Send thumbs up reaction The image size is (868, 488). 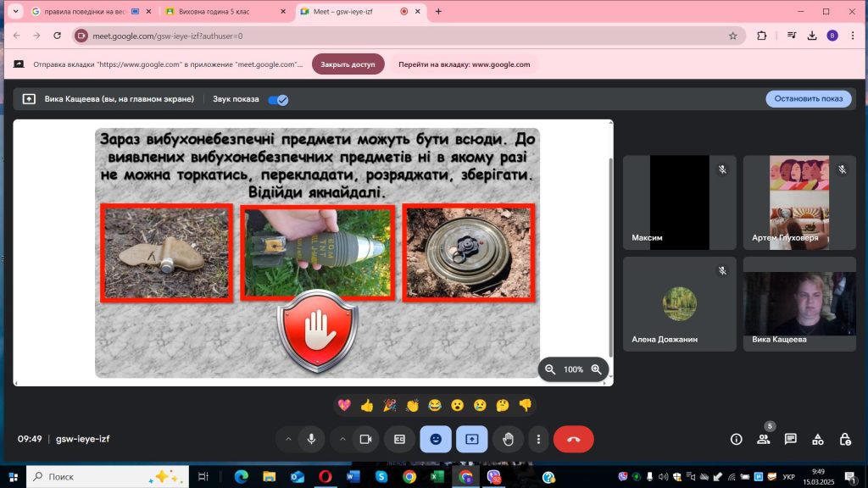point(367,406)
